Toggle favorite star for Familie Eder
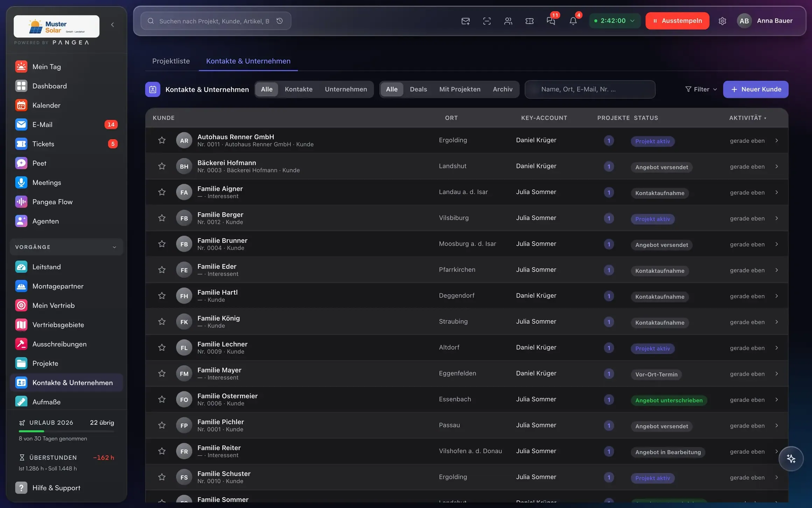This screenshot has height=508, width=812. point(162,270)
